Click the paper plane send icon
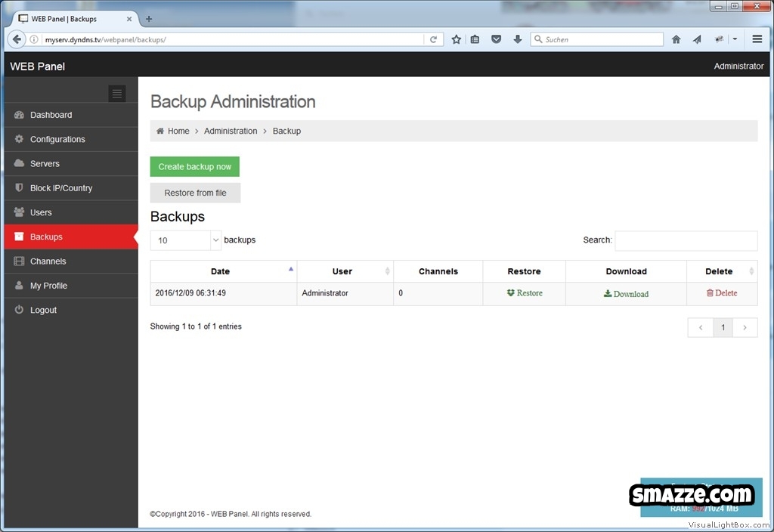 coord(697,39)
